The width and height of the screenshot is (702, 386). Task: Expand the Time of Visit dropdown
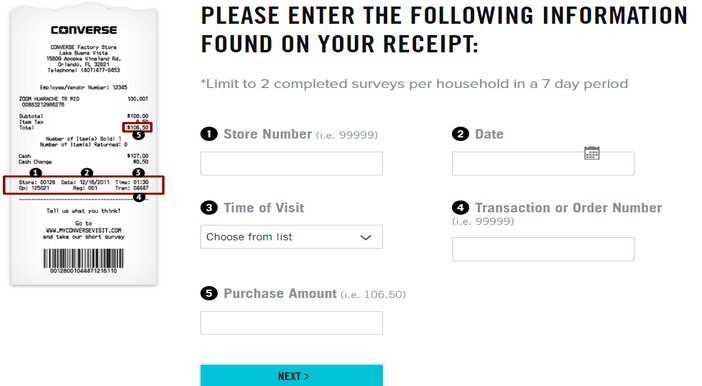(291, 237)
